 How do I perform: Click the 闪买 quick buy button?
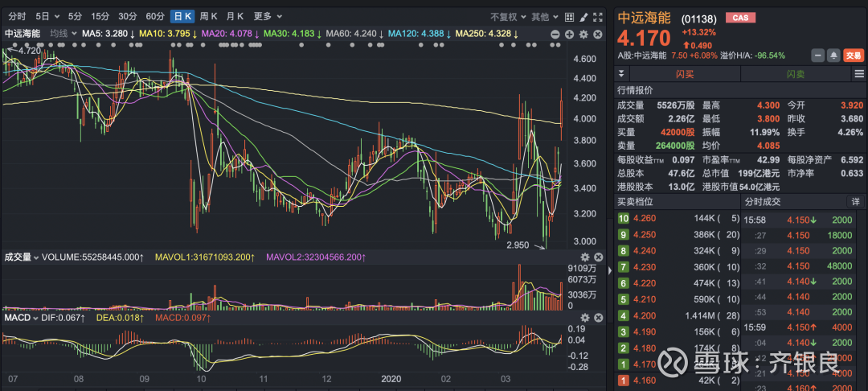pyautogui.click(x=685, y=74)
